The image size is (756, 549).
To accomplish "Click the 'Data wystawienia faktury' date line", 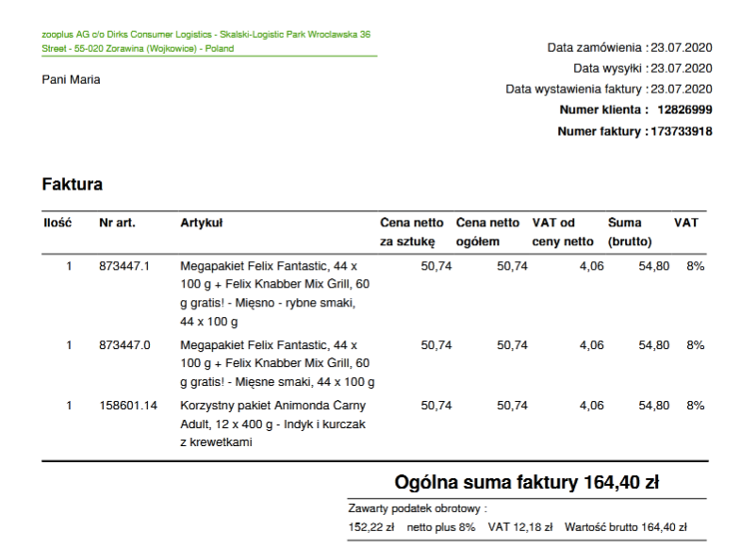I will pos(609,90).
